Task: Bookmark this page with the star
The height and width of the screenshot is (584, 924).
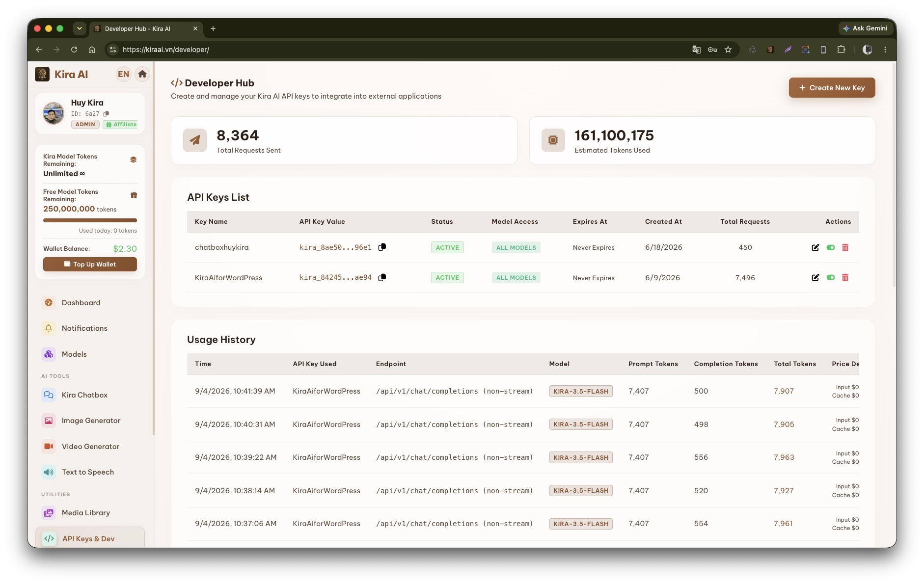Action: [x=728, y=50]
